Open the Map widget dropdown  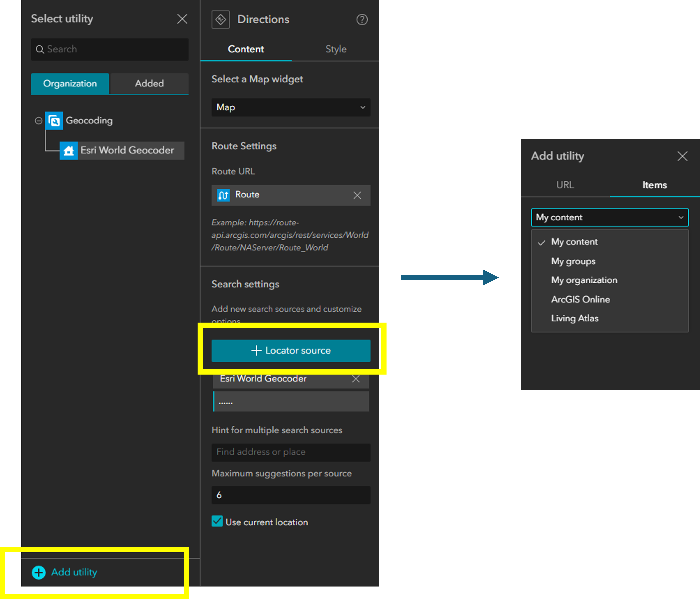291,108
